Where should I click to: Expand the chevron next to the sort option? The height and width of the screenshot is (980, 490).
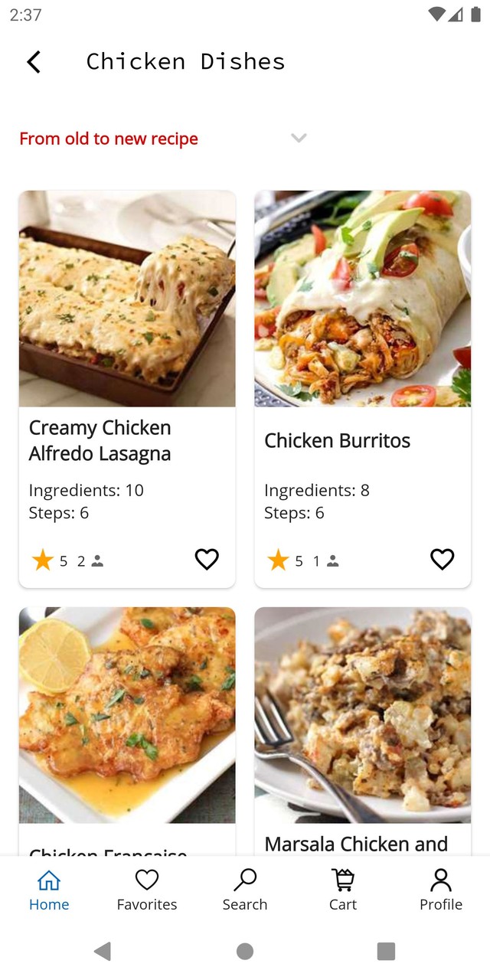pos(299,138)
